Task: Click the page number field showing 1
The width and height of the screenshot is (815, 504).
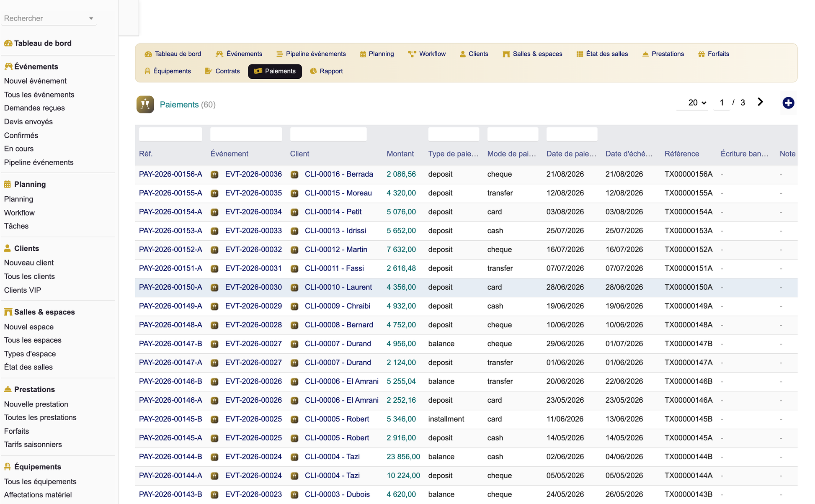Action: [722, 103]
